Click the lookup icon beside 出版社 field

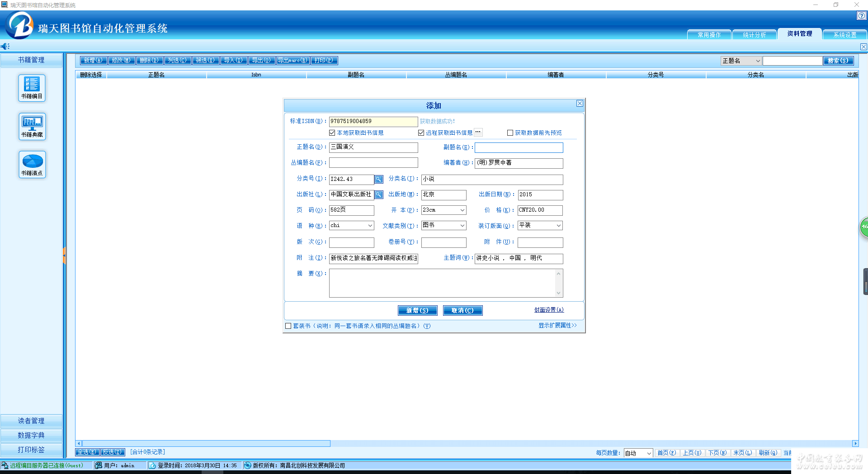379,195
